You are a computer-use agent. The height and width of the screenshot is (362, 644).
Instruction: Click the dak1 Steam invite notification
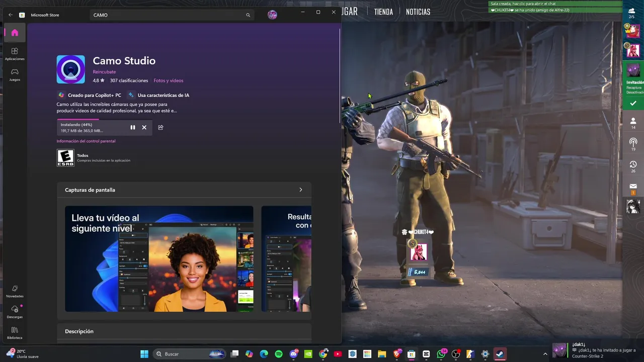coord(597,350)
